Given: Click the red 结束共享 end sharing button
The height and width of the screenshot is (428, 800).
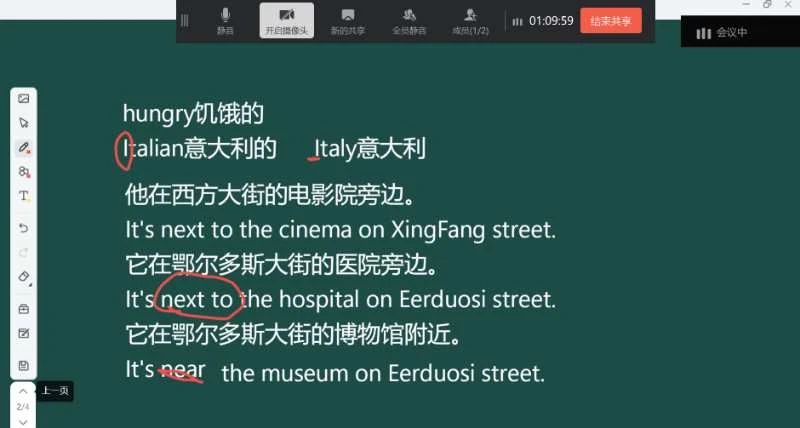Looking at the screenshot, I should tap(610, 20).
